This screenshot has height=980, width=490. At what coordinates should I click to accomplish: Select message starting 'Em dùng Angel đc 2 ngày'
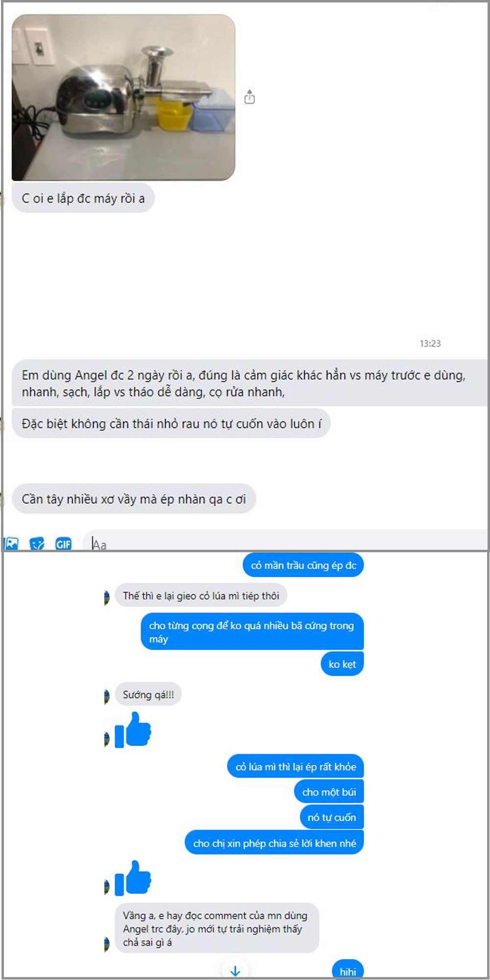[249, 383]
